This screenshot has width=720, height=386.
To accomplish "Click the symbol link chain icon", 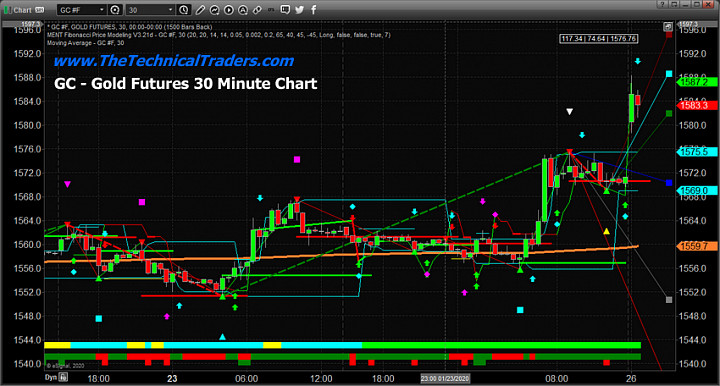I will (257, 10).
